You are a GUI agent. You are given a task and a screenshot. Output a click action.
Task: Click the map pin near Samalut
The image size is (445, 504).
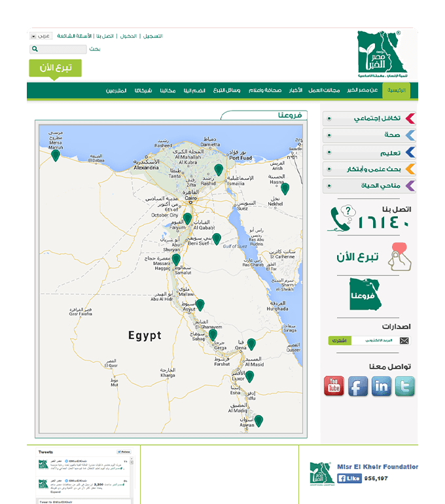point(176,260)
